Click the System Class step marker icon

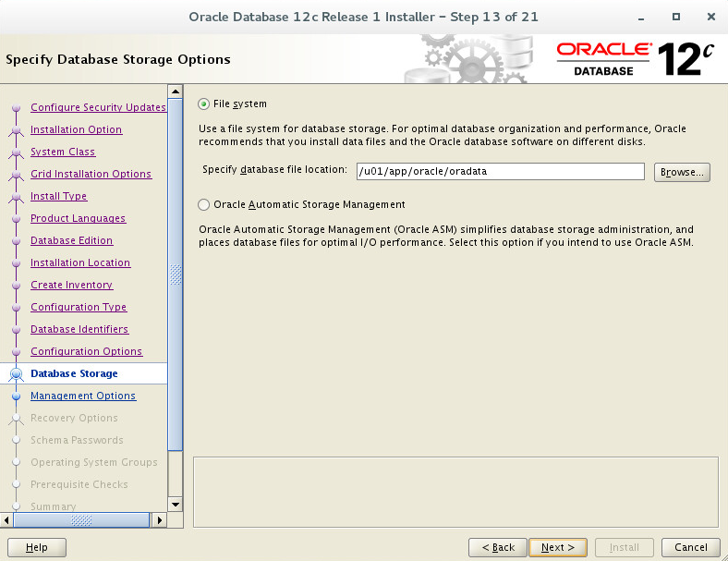pos(17,152)
